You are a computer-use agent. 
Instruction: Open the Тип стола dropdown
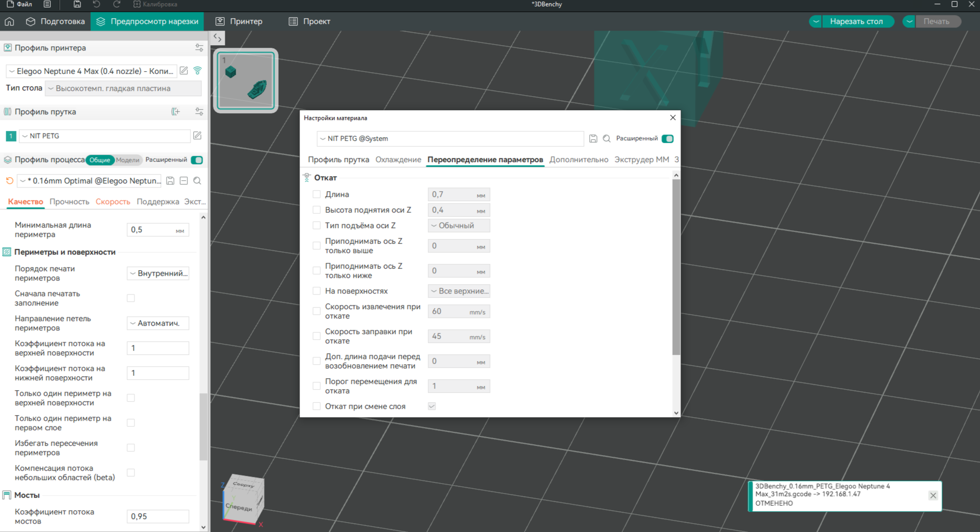(124, 88)
